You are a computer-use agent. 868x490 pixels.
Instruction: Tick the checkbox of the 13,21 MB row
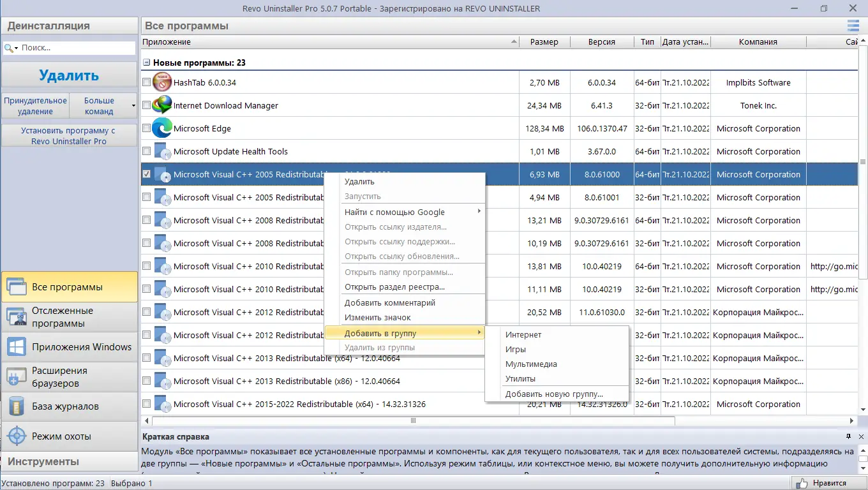147,220
